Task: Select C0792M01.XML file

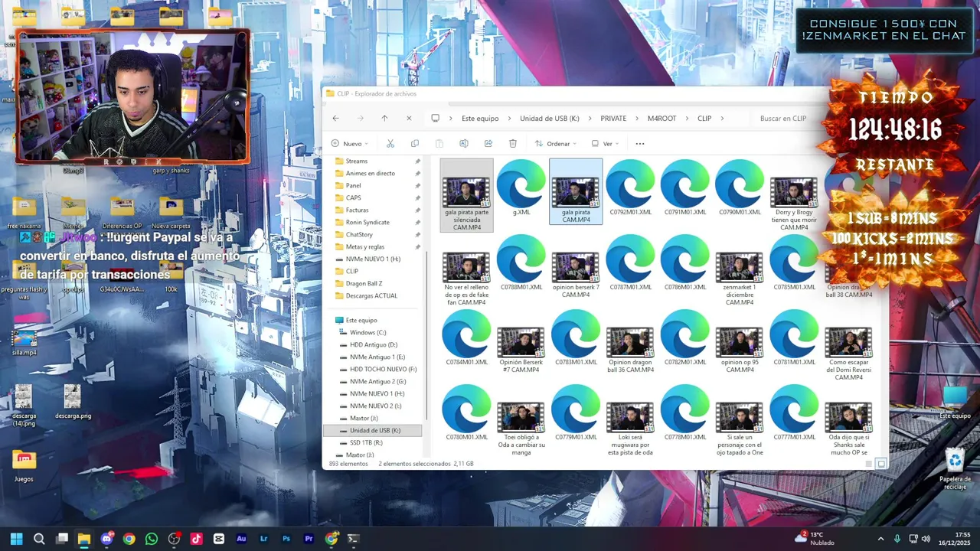Action: tap(631, 188)
